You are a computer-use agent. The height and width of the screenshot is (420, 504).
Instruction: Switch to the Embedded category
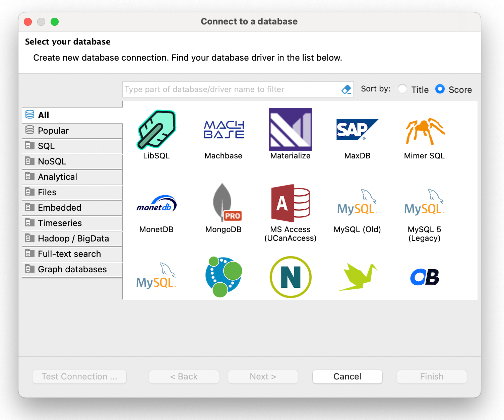coord(72,208)
